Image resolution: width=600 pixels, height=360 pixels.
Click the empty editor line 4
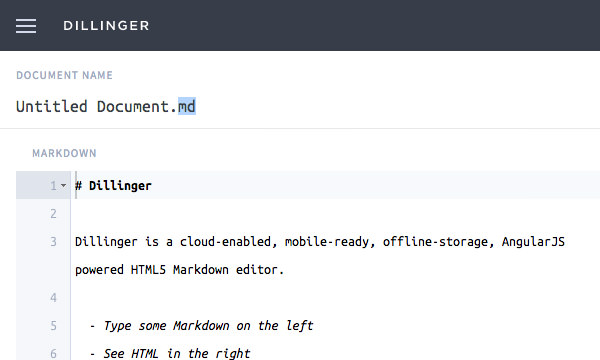pos(335,298)
